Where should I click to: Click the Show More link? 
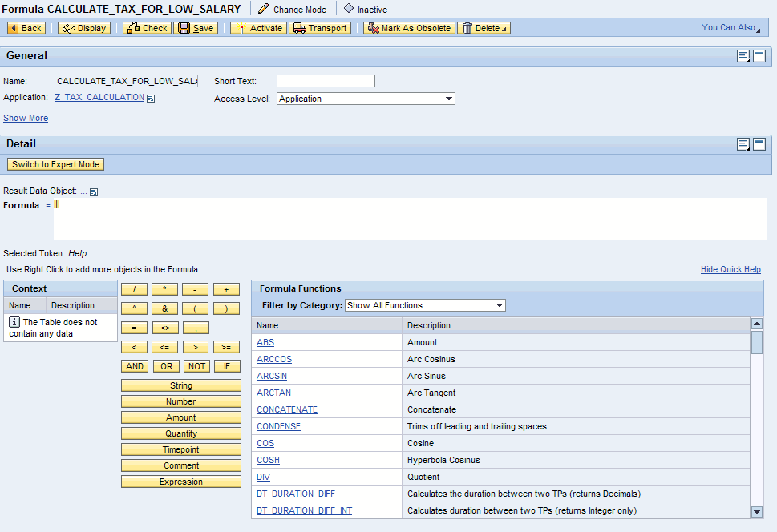(26, 118)
